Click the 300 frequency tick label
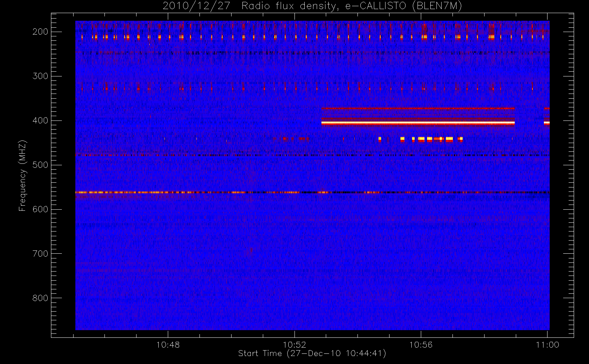 point(40,76)
